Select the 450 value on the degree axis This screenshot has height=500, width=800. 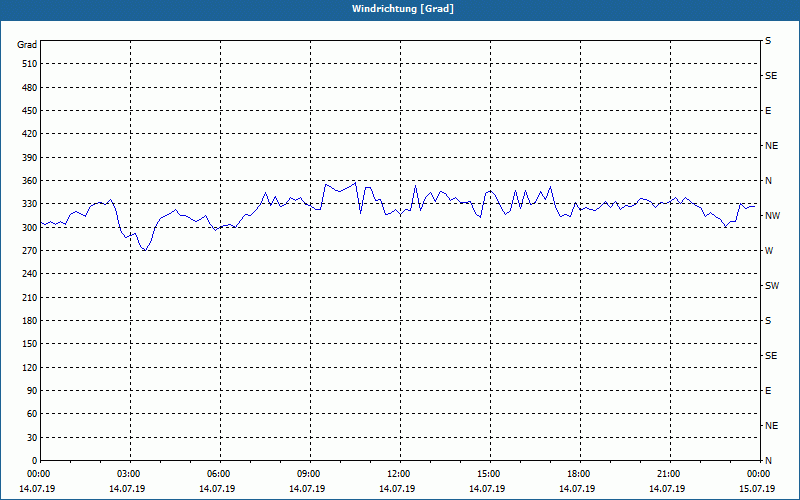pos(30,111)
